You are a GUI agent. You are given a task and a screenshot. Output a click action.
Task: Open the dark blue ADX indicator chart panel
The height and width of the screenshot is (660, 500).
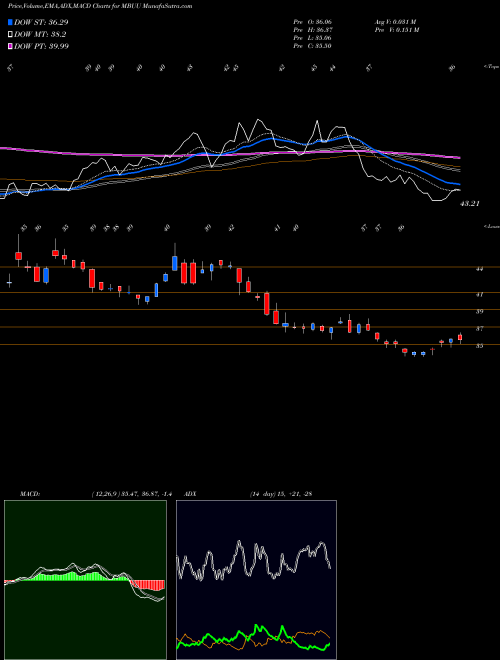coord(256,580)
